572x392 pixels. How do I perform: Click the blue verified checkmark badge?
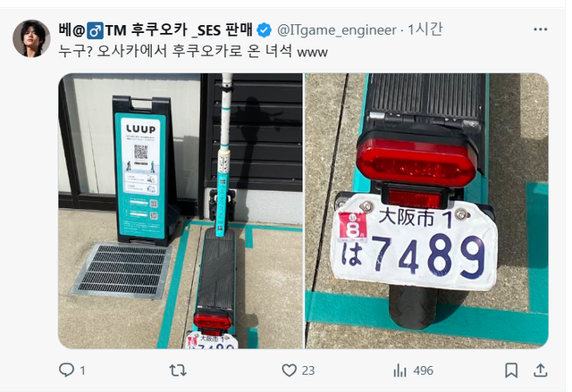pyautogui.click(x=265, y=30)
